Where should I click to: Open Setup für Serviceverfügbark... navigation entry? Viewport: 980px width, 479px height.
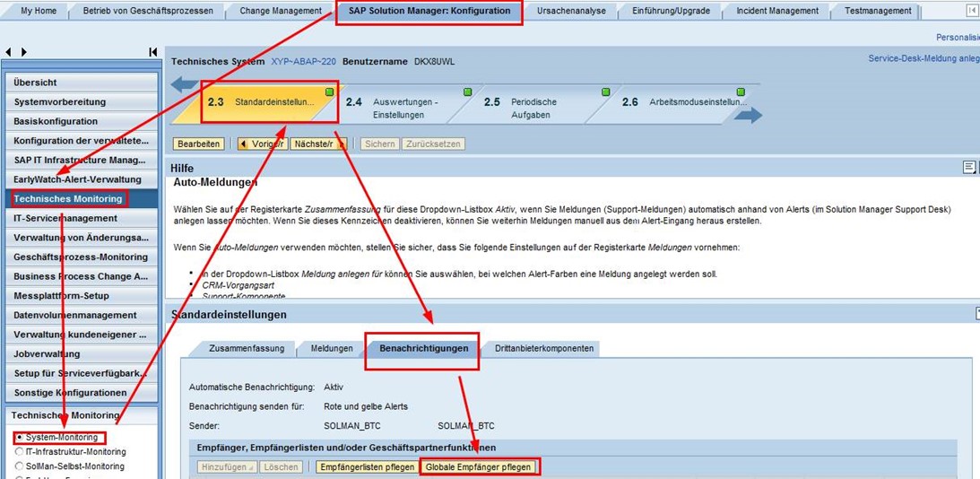click(82, 373)
